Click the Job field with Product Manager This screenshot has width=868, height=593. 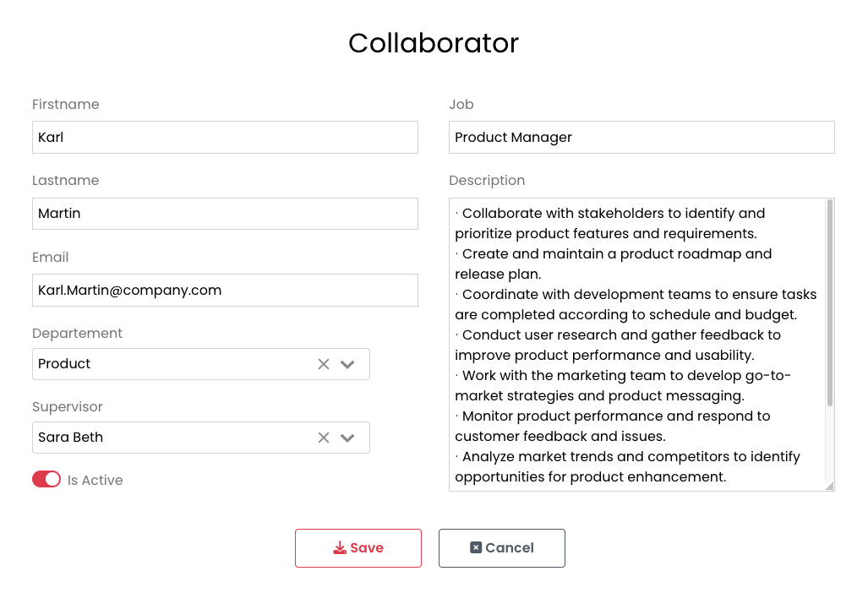[x=641, y=137]
